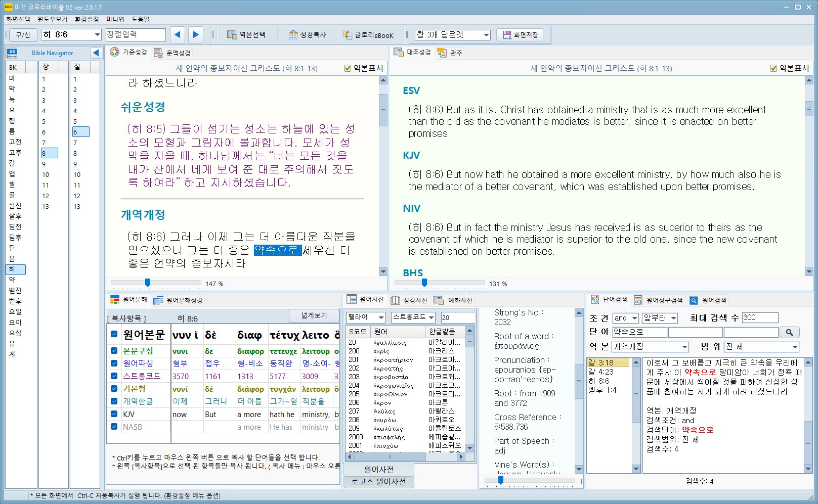This screenshot has width=818, height=504.
Task: Collapse the Bible Navigator panel arrow
Action: (96, 53)
